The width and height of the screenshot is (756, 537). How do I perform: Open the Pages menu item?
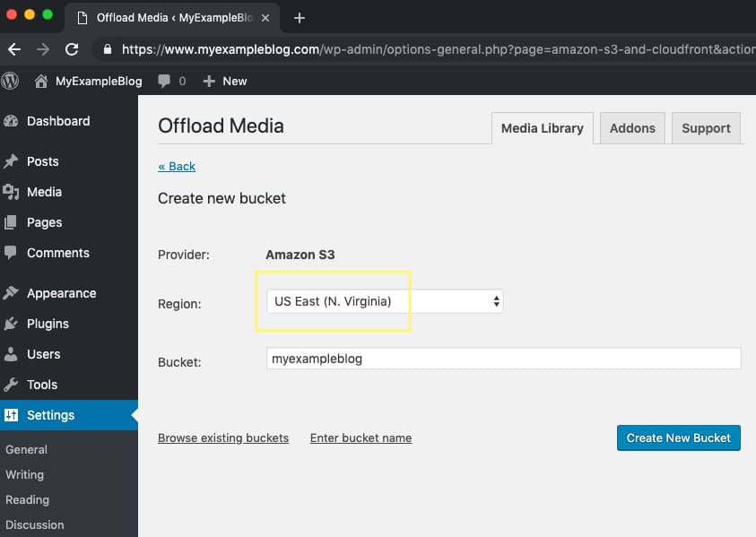[69, 222]
